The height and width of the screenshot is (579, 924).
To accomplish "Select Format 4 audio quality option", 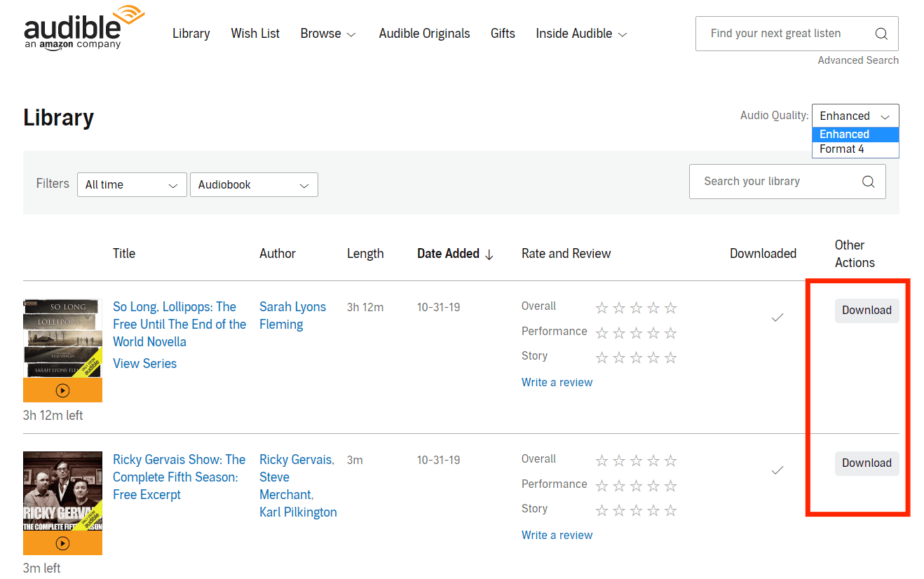I will click(855, 149).
